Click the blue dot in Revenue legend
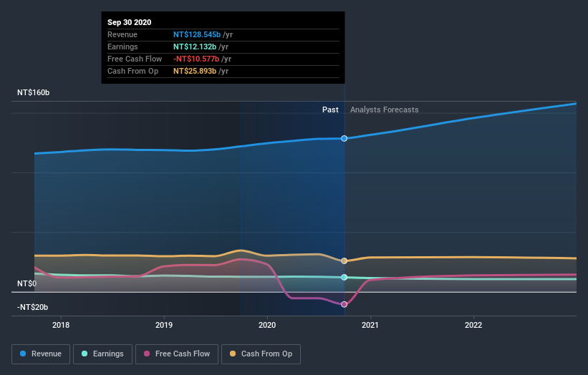Image resolution: width=588 pixels, height=375 pixels. (x=23, y=354)
